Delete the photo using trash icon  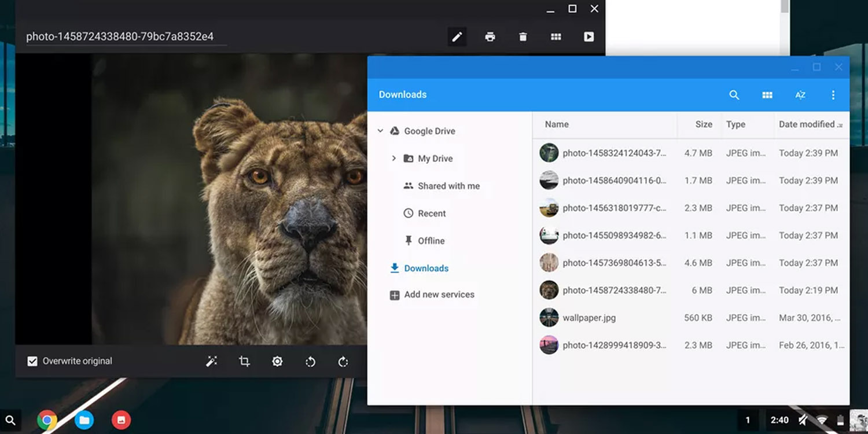tap(523, 37)
